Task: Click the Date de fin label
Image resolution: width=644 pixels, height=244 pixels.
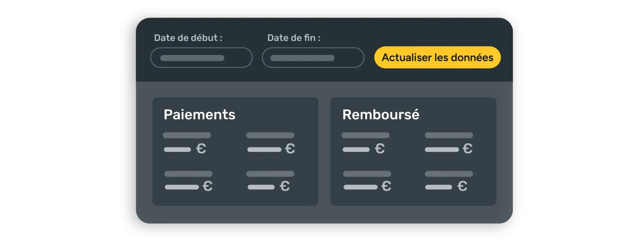Action: coord(294,38)
